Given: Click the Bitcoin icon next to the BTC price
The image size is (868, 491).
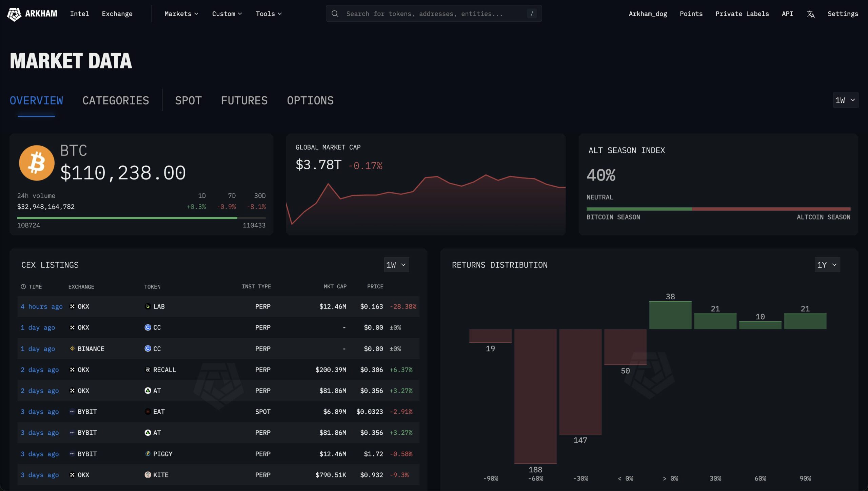Looking at the screenshot, I should click(x=37, y=163).
